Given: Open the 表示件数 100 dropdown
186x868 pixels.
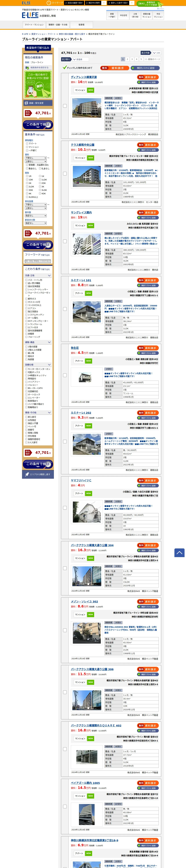Looking at the screenshot, I should [156, 53].
